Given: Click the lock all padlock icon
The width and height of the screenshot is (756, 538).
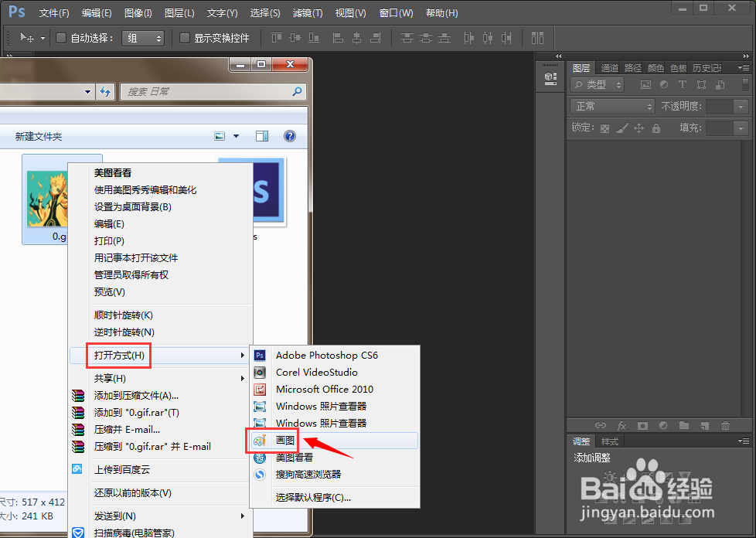Looking at the screenshot, I should (656, 128).
